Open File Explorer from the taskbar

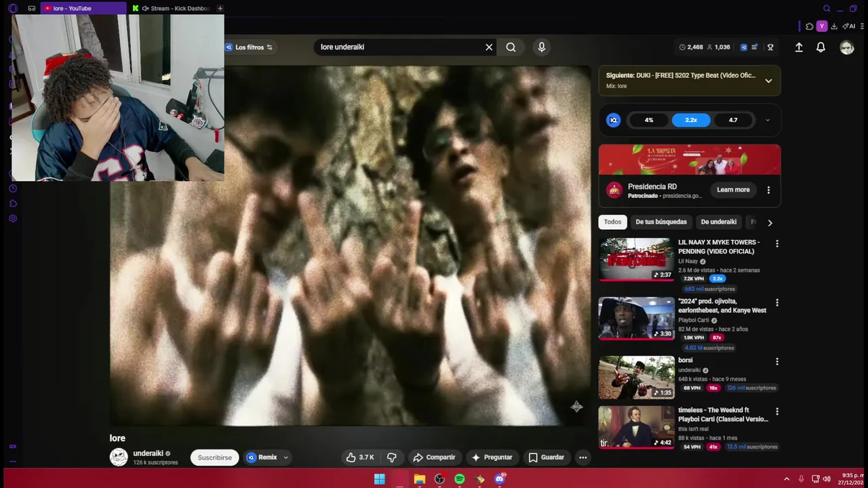420,479
